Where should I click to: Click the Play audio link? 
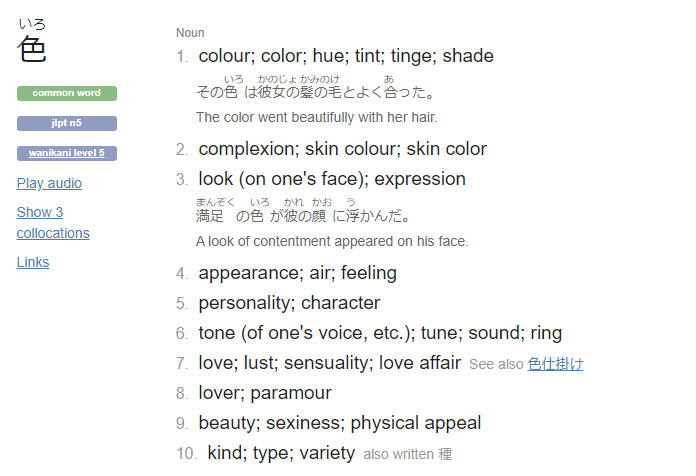click(x=49, y=183)
